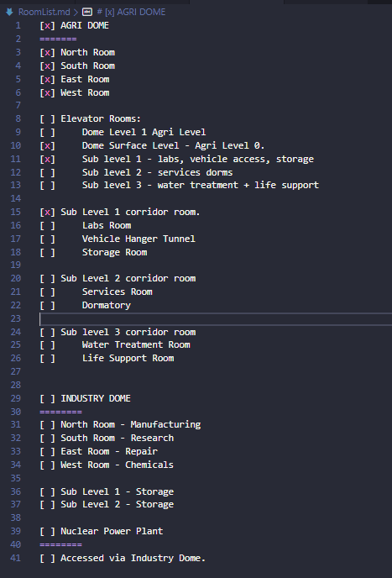Image resolution: width=392 pixels, height=578 pixels.
Task: Click the 'Water Treatment Room' line text
Action: [136, 344]
